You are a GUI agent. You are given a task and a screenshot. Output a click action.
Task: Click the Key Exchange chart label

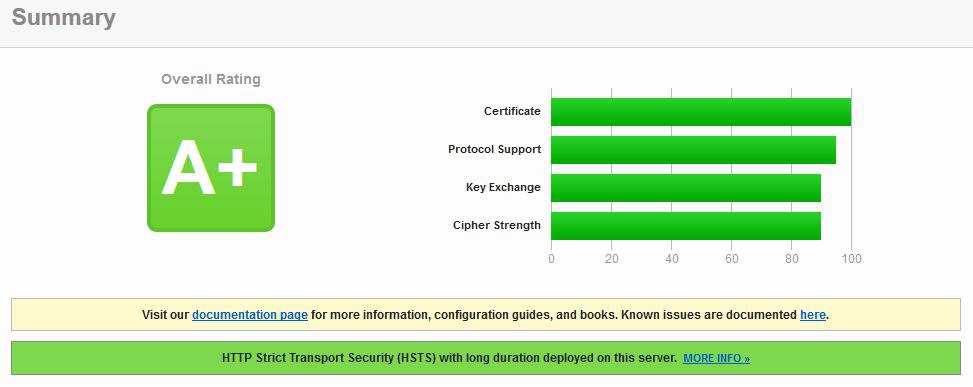[x=503, y=187]
